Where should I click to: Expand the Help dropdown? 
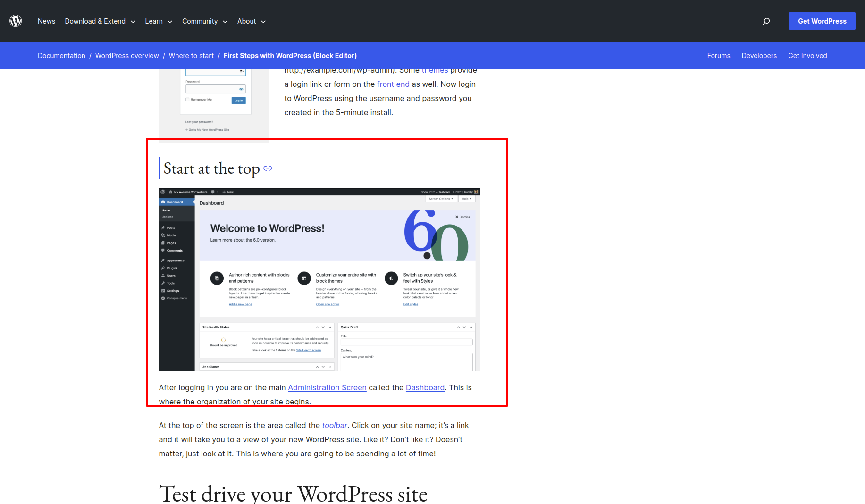click(x=466, y=199)
